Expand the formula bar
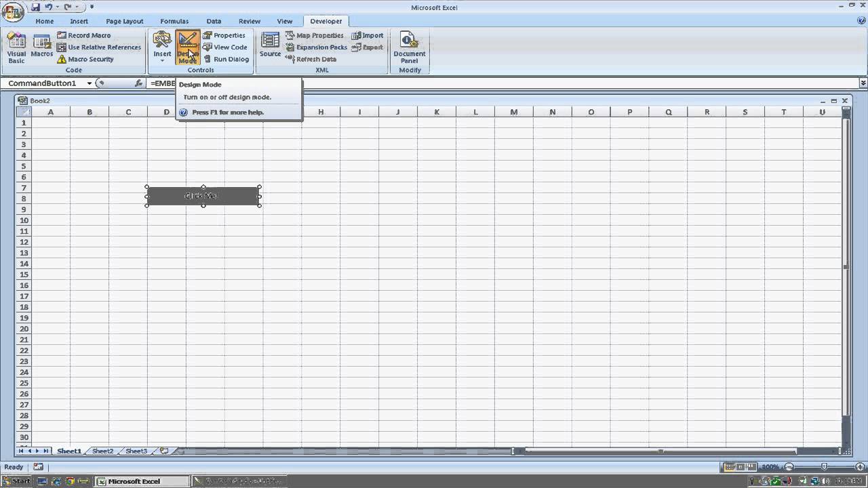This screenshot has height=488, width=868. pos(863,83)
